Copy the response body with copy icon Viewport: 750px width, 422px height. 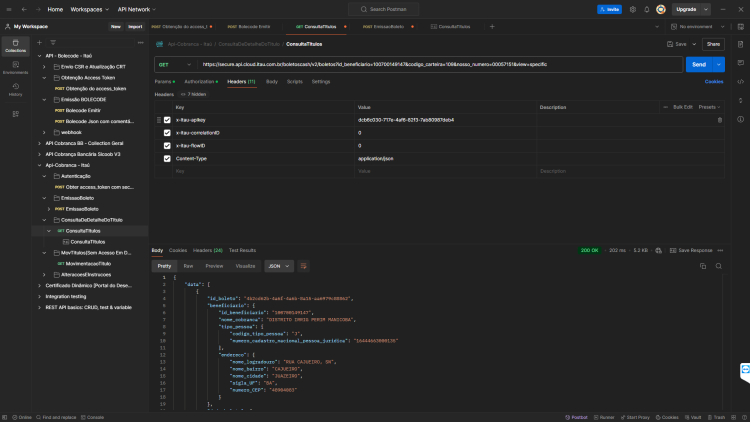703,266
